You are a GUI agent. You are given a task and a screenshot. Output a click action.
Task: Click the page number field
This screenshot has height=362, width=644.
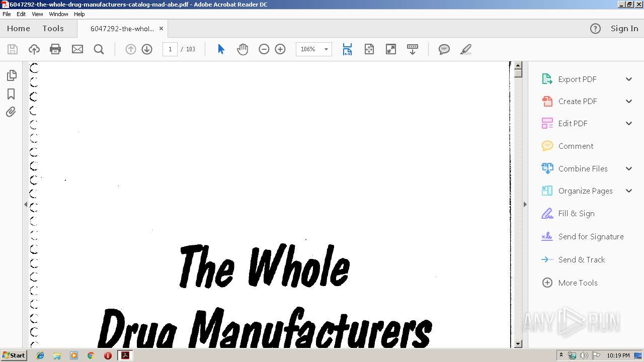tap(170, 49)
